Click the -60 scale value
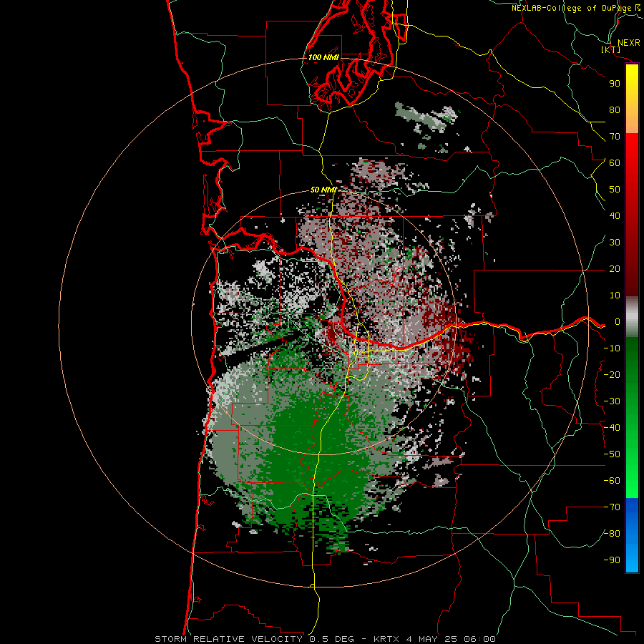Viewport: 644px width, 644px height. [x=612, y=481]
